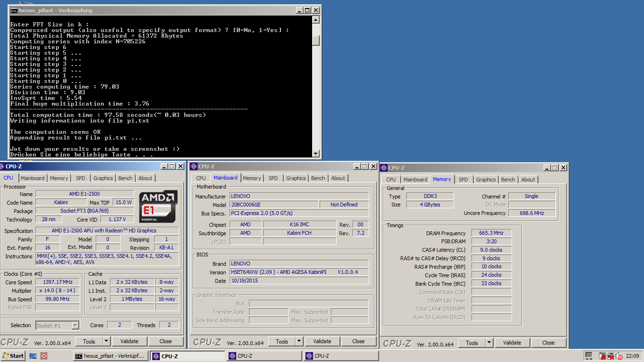Click the CPU-Z title bar icon of the Mainboard tab window
Viewport: 644px width, 362px height.
pos(194,166)
